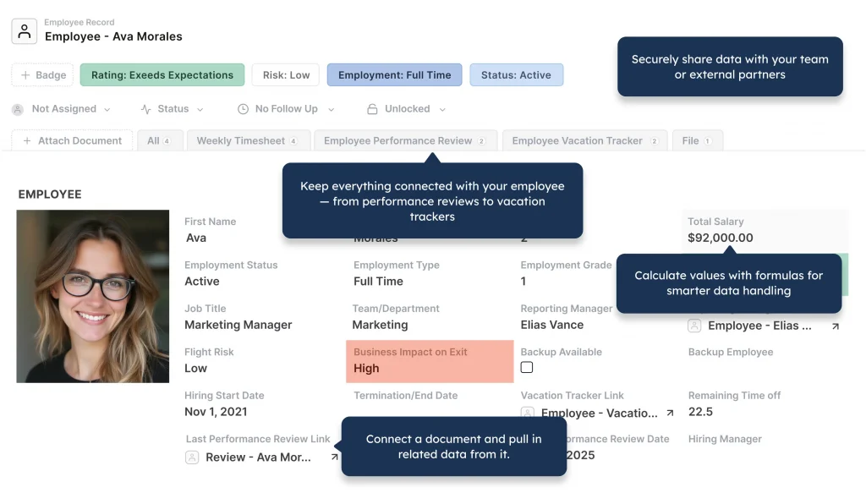Click the Attach Document button

tap(73, 140)
